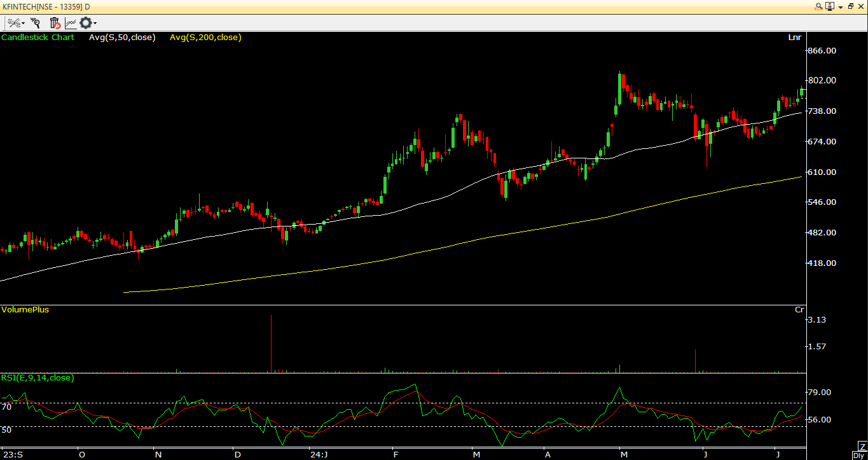
Task: Select the crosshair drawing tool
Action: pyautogui.click(x=13, y=22)
